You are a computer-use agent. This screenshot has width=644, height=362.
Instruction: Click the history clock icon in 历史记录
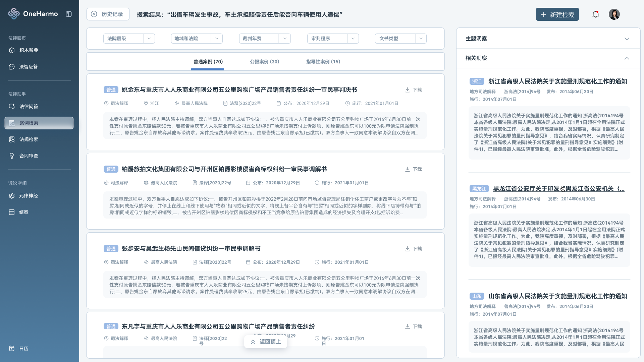click(94, 14)
